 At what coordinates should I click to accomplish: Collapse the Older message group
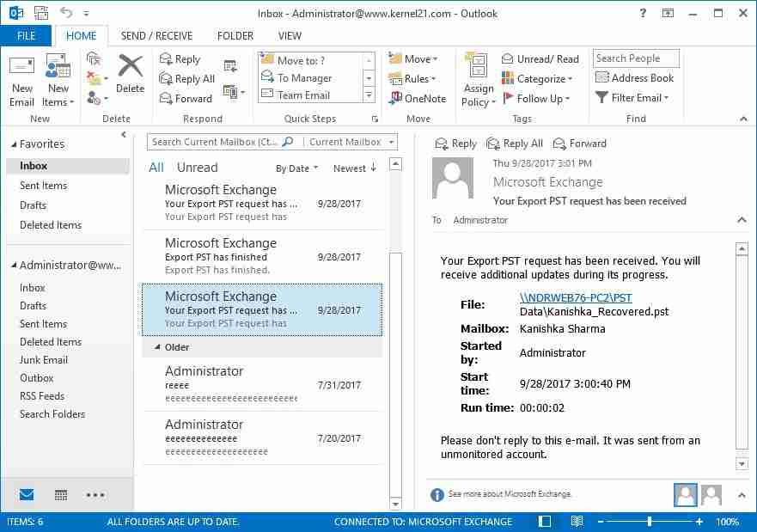coord(157,347)
